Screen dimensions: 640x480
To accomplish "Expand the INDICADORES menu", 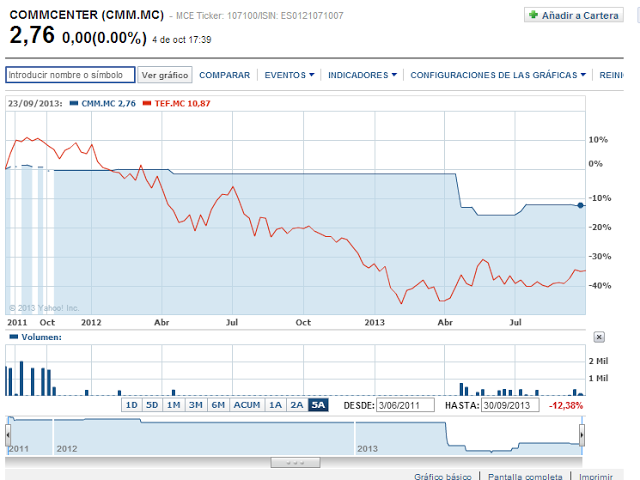I will pyautogui.click(x=362, y=75).
